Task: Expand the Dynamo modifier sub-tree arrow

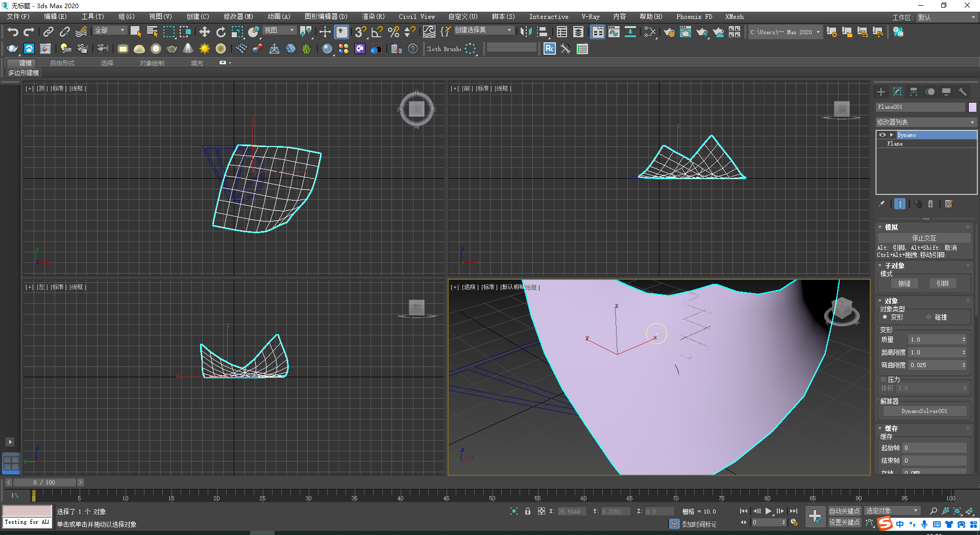Action: tap(891, 134)
